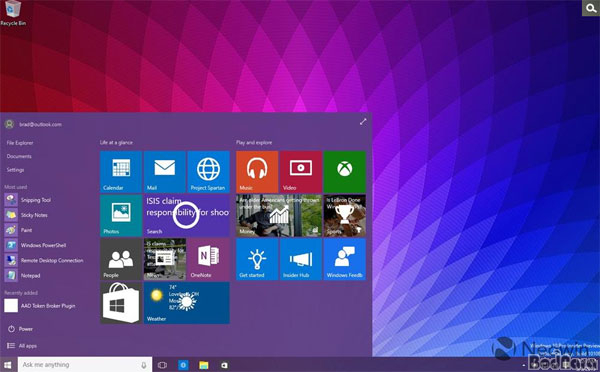This screenshot has height=372, width=600.
Task: Click the magnifier search icon top-right
Action: click(x=591, y=8)
